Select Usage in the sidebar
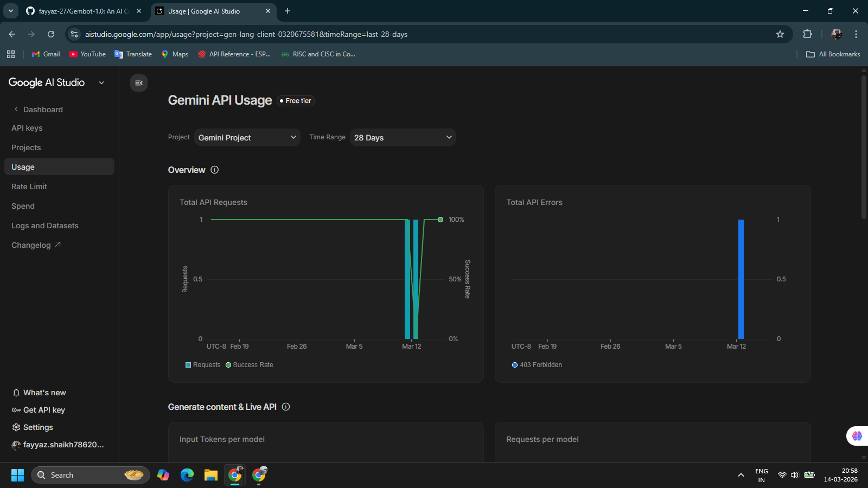The image size is (868, 488). point(59,166)
